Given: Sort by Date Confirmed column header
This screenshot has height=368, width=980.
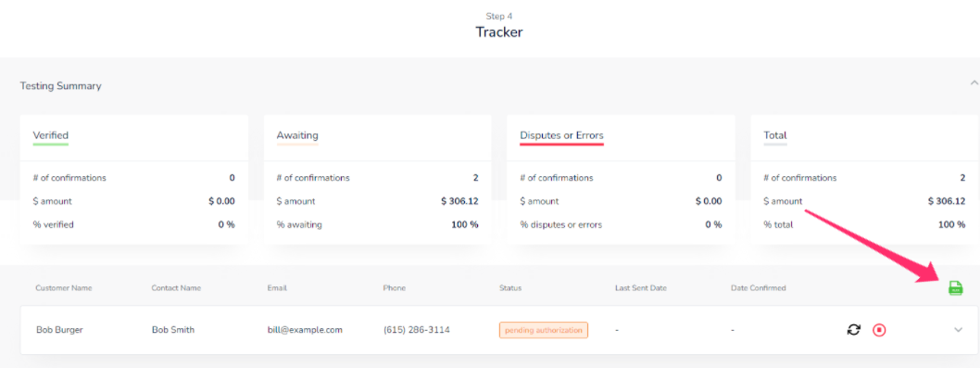Looking at the screenshot, I should tap(758, 288).
